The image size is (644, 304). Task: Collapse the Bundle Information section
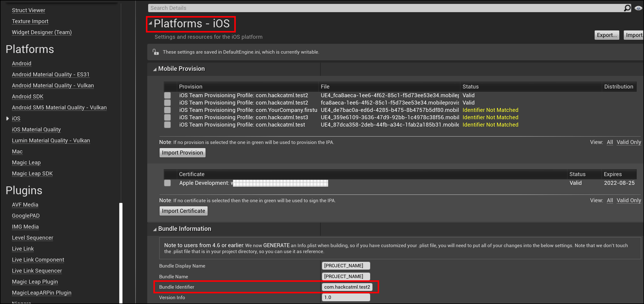pos(155,229)
